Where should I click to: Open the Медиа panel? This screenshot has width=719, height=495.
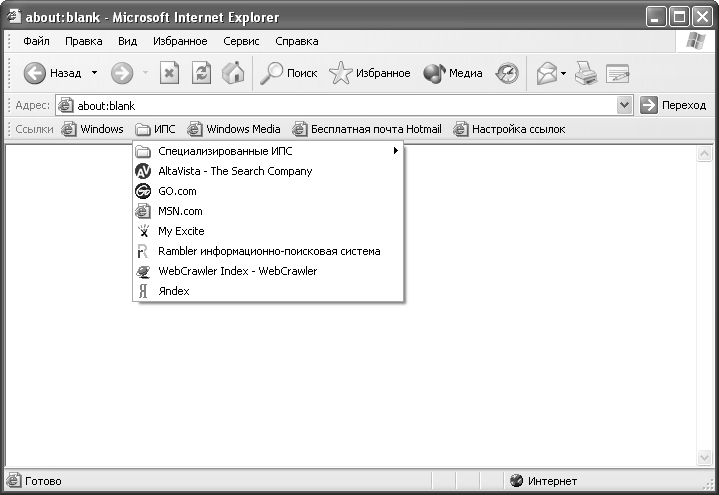coord(453,73)
